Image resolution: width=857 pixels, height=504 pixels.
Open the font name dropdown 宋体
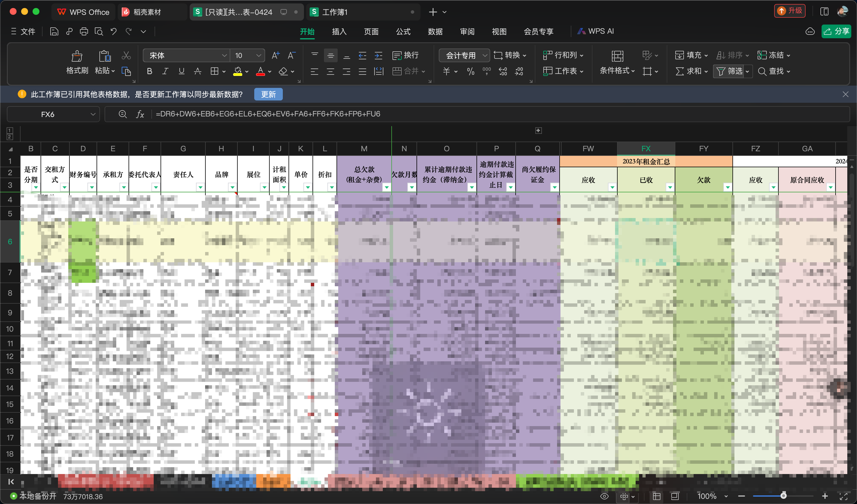[186, 55]
